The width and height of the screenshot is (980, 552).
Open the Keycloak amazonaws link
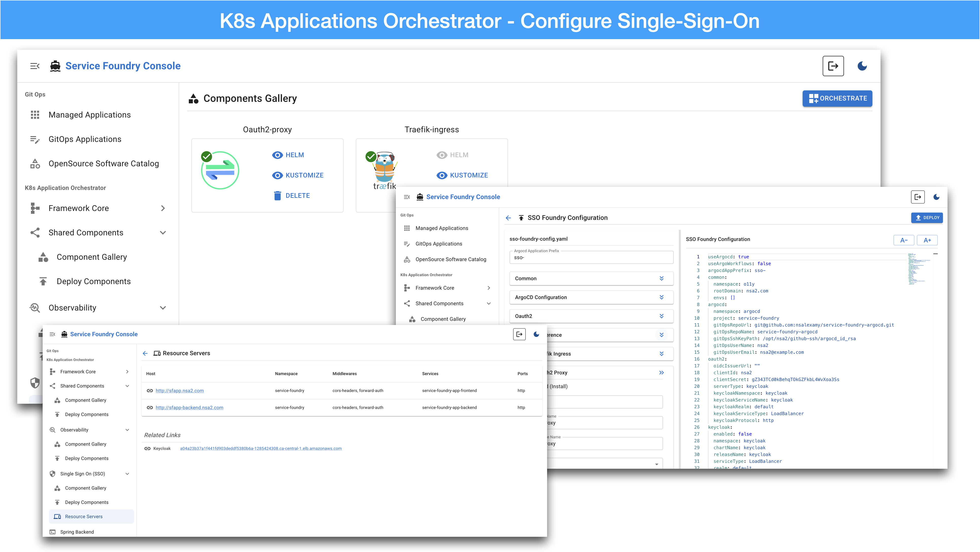261,448
